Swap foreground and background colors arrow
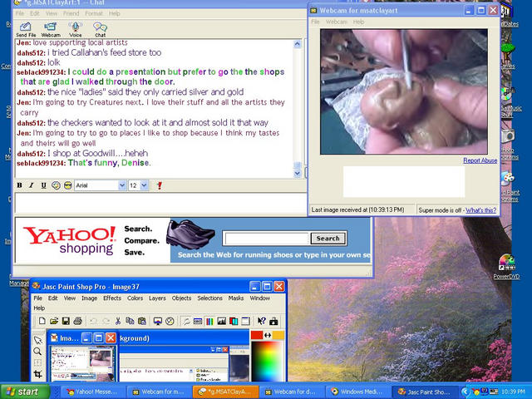This screenshot has height=399, width=532. click(x=268, y=335)
